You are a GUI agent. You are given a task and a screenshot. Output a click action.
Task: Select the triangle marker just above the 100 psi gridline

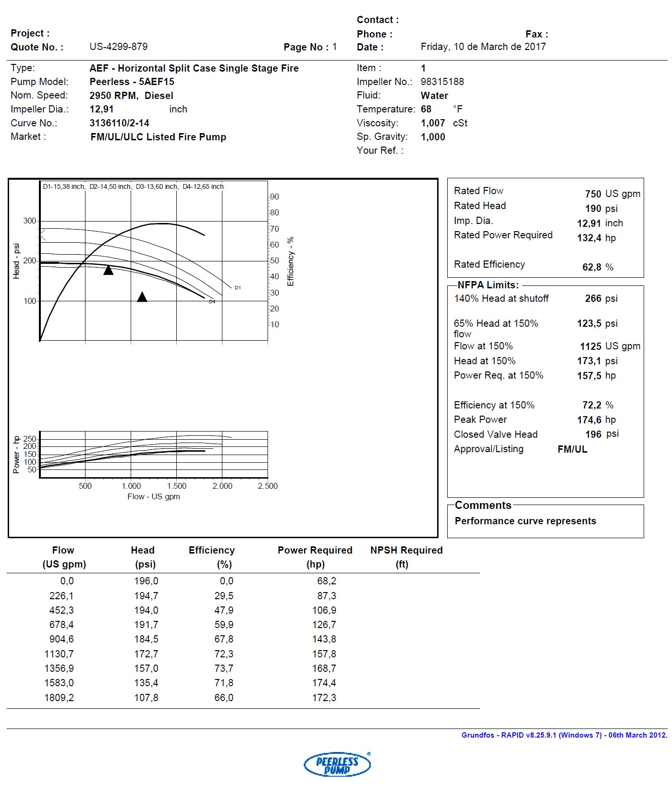(x=142, y=296)
